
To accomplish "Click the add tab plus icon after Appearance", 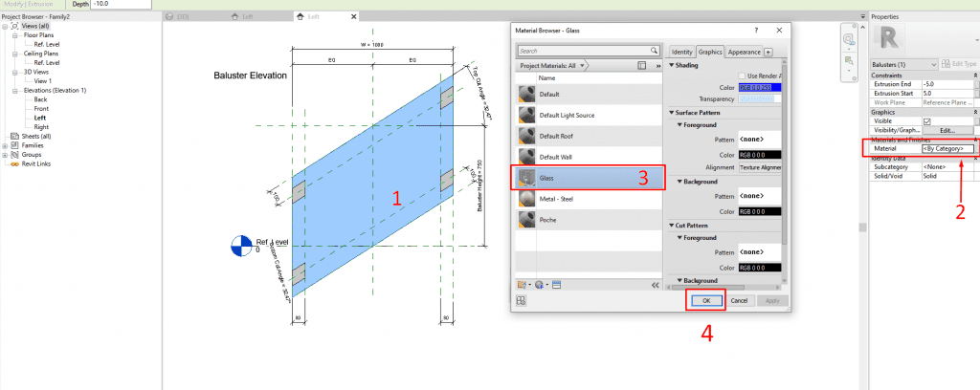I will [768, 52].
